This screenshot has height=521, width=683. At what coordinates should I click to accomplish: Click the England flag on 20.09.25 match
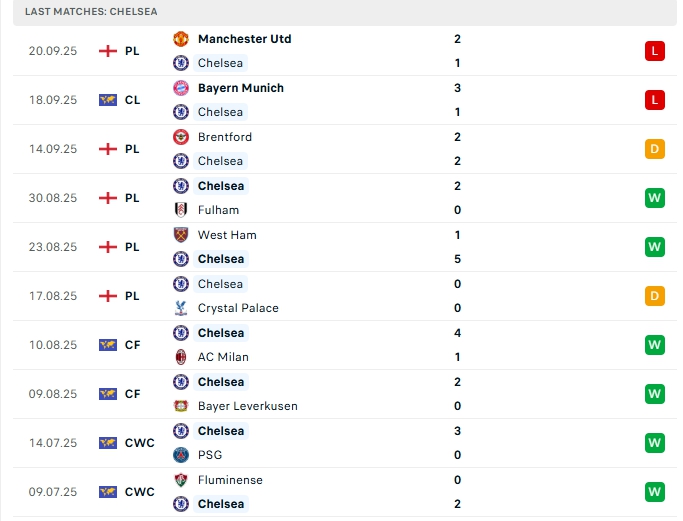click(x=108, y=51)
